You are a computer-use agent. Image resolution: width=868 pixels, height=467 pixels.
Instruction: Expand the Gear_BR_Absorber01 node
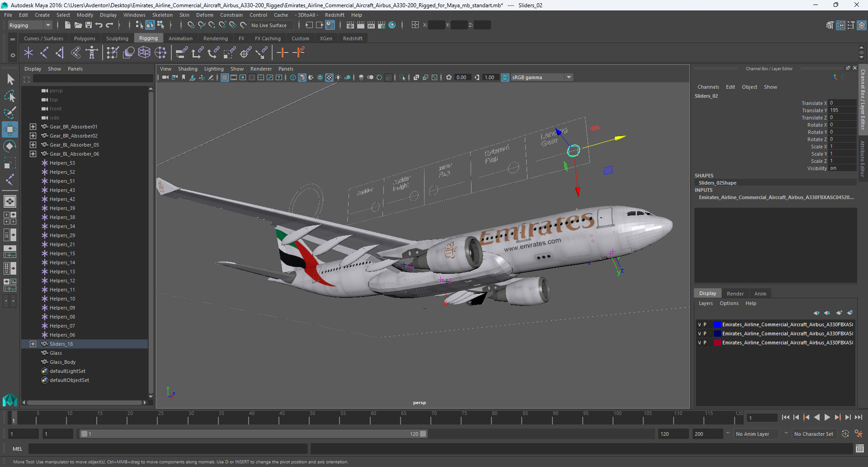point(33,127)
